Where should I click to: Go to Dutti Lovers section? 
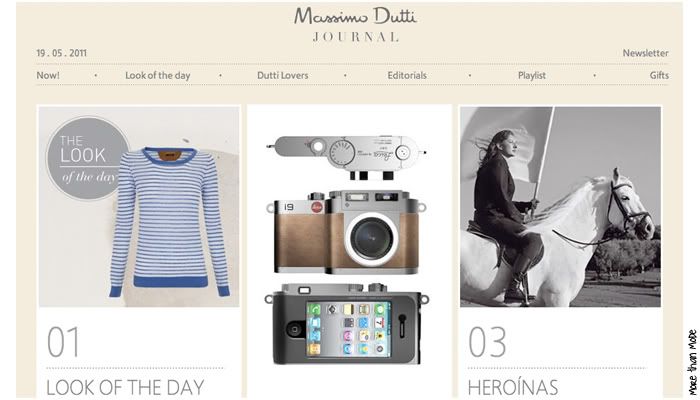pos(283,75)
